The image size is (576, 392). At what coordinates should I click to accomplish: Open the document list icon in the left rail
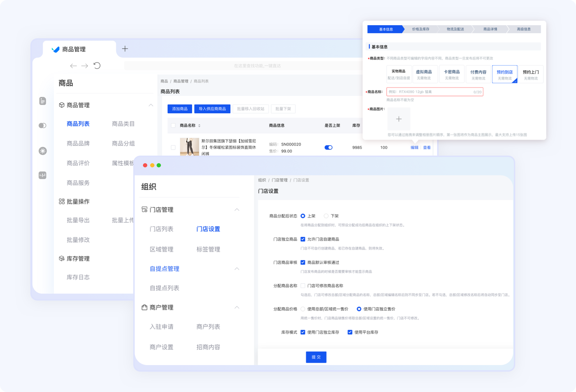pyautogui.click(x=43, y=101)
